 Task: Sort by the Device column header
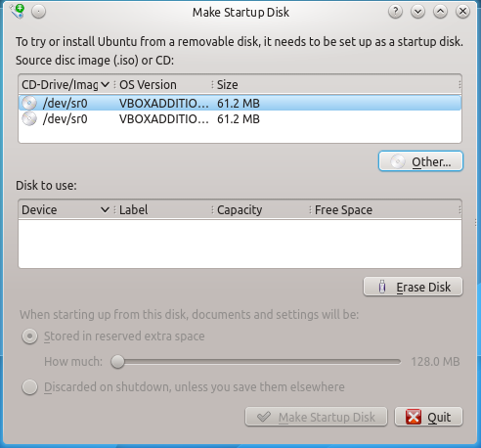(x=66, y=209)
